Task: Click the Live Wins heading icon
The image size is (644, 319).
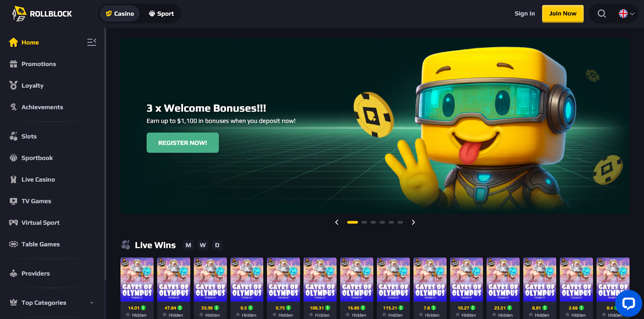Action: 126,245
